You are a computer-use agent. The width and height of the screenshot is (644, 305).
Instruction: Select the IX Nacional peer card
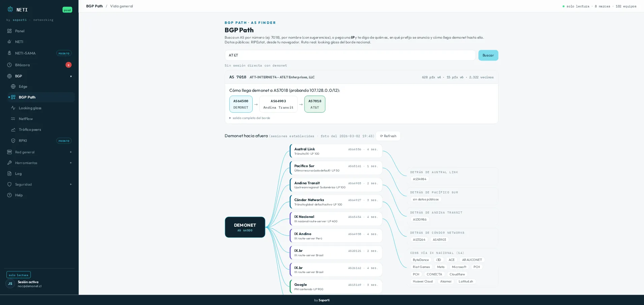point(336,219)
